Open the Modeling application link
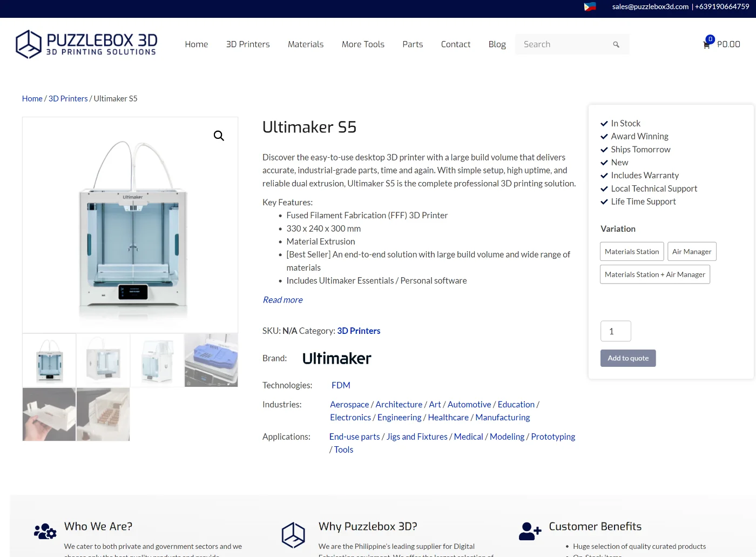756x557 pixels. point(507,437)
